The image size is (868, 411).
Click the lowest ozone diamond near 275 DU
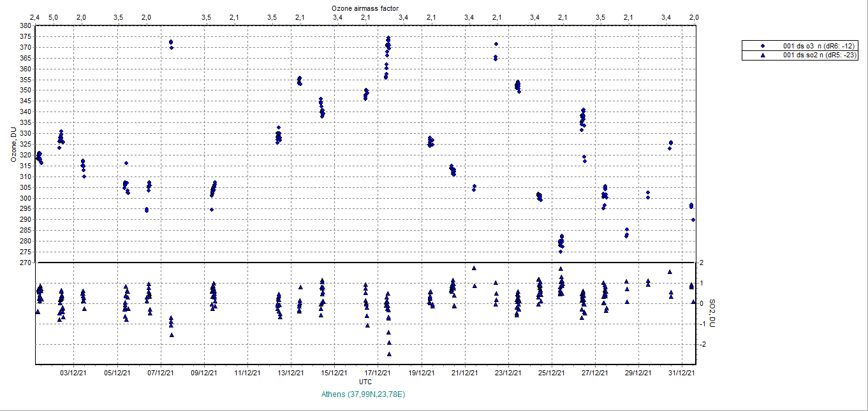tap(561, 251)
